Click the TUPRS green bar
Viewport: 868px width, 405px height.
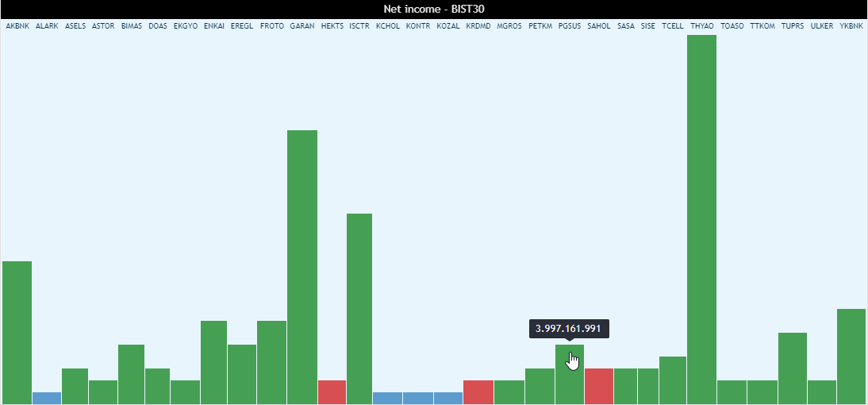[792, 368]
